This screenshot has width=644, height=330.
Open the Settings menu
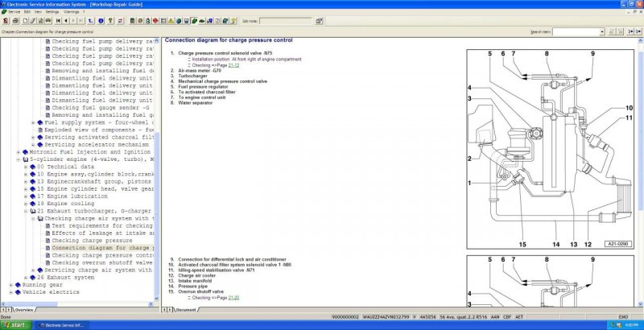(52, 12)
